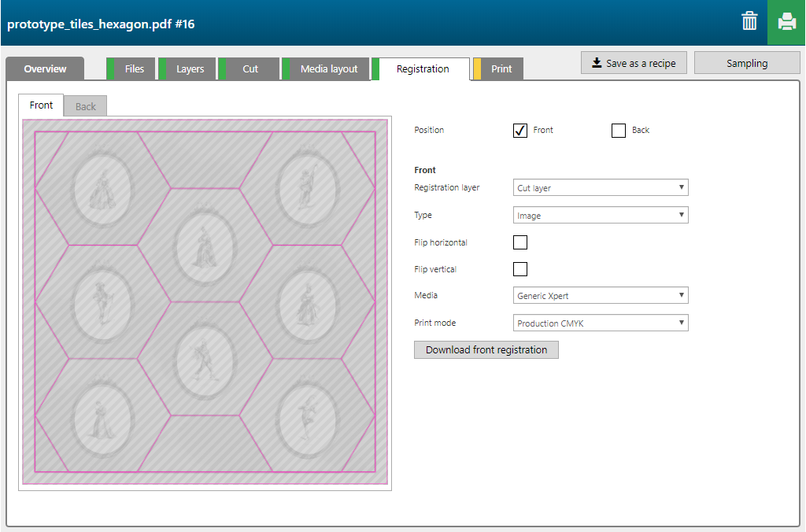Open the Media dropdown showing Generic Xpert
This screenshot has height=532, width=806.
[x=601, y=296]
